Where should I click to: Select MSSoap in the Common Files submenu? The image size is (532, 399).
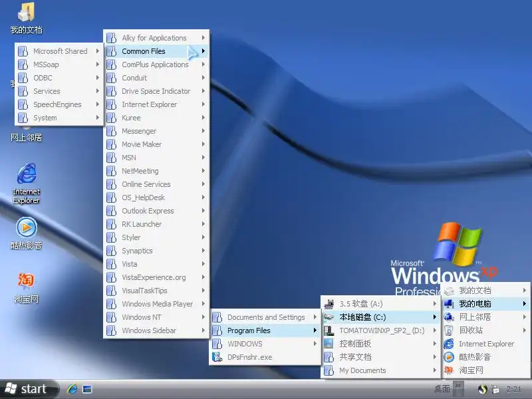[x=59, y=65]
